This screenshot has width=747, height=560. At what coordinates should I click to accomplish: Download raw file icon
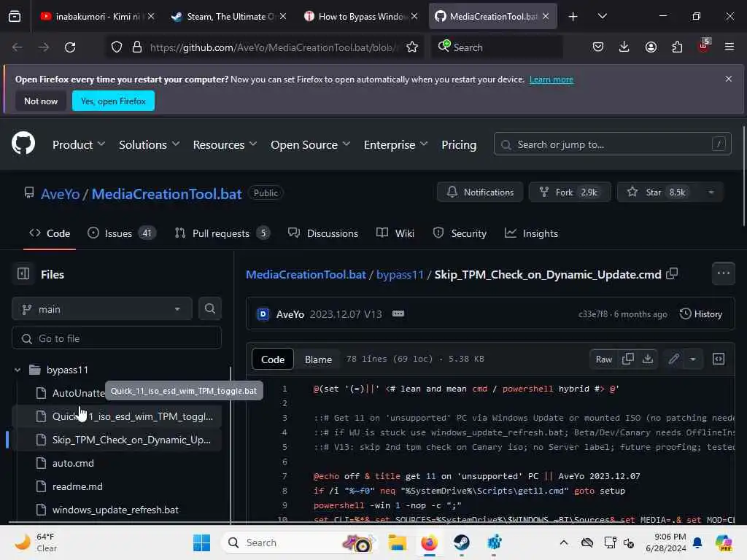pos(648,359)
